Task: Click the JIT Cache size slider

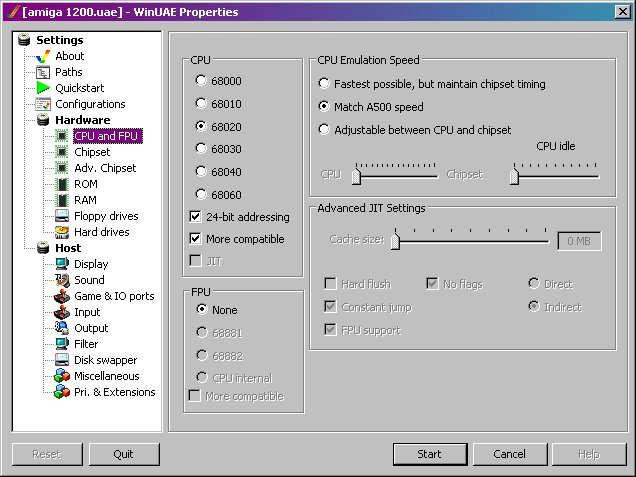Action: click(470, 239)
